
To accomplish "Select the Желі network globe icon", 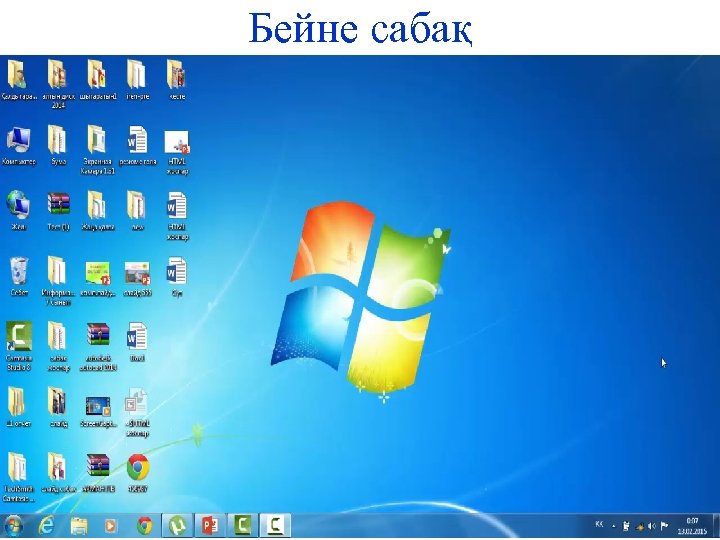I will coord(18,210).
